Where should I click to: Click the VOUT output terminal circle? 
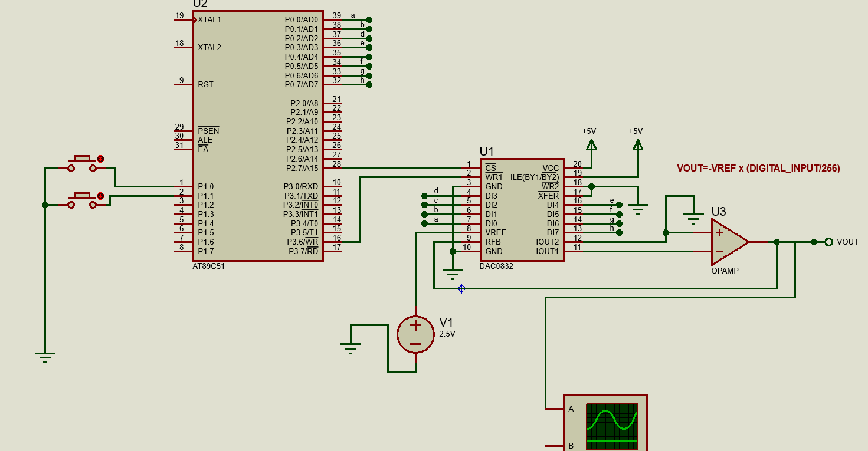click(x=828, y=242)
